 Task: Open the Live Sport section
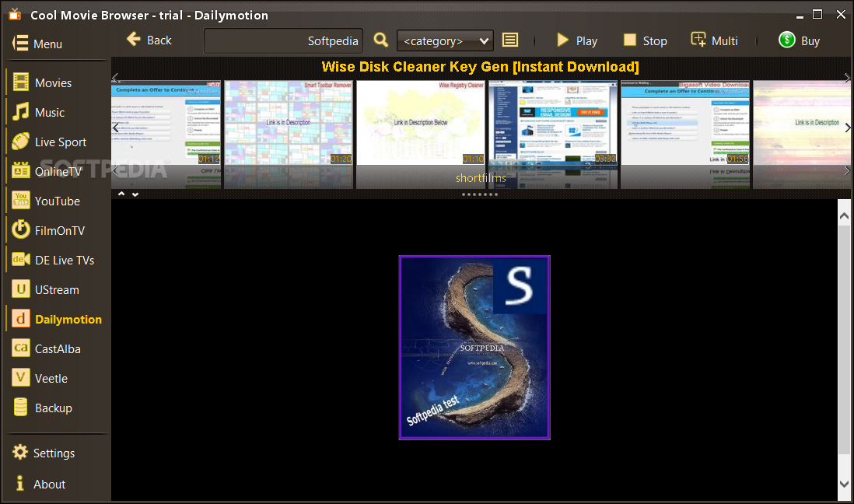pos(50,142)
